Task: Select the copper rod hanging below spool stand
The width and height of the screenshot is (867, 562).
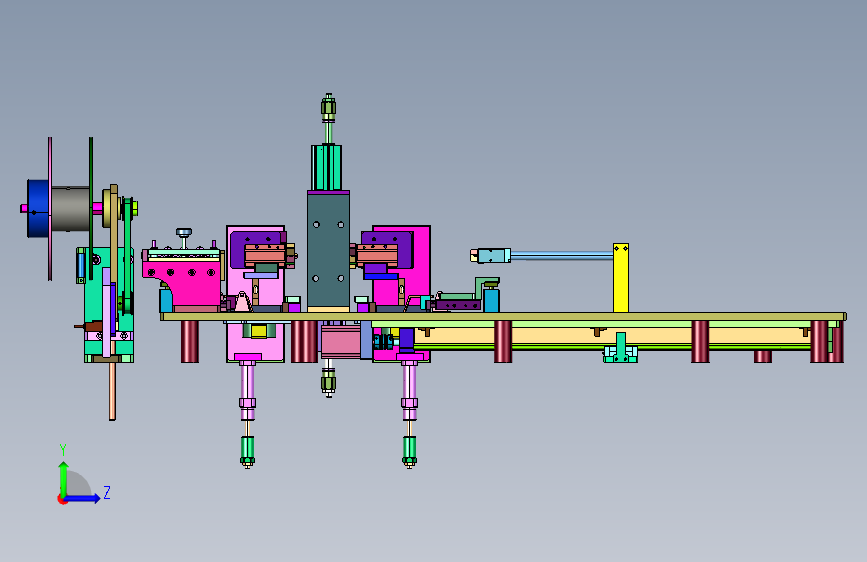Action: click(x=112, y=391)
